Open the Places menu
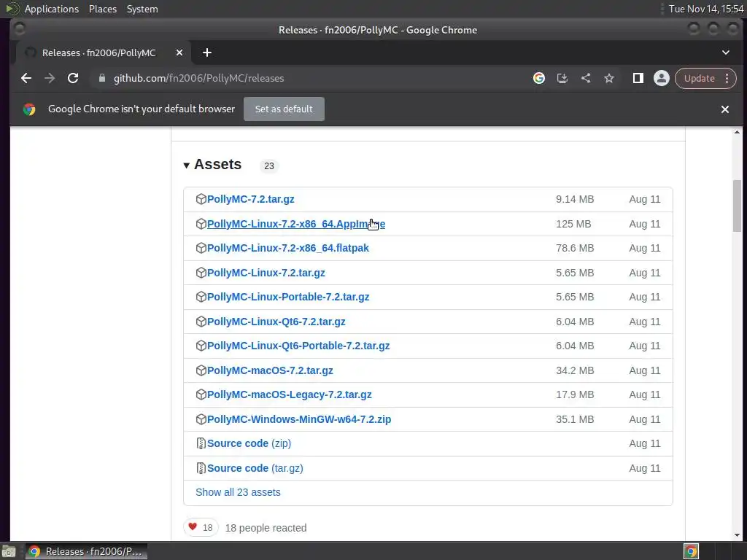 (103, 9)
